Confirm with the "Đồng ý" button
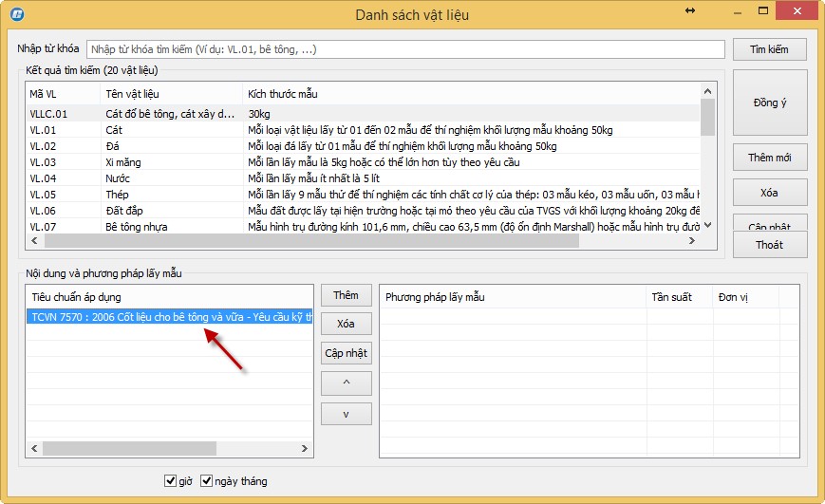The image size is (825, 504). 770,103
